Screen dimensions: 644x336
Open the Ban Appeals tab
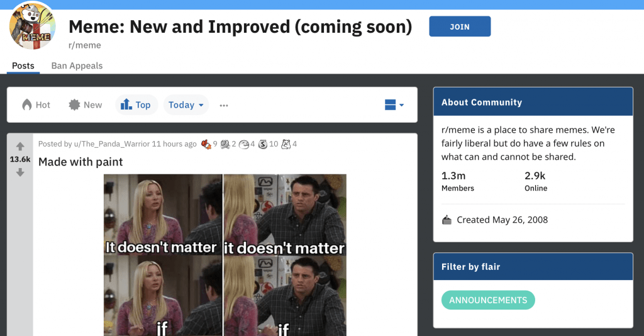point(77,65)
